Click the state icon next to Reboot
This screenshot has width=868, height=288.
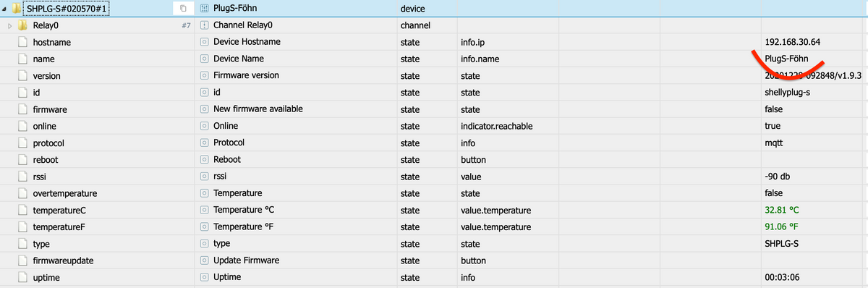(x=204, y=159)
